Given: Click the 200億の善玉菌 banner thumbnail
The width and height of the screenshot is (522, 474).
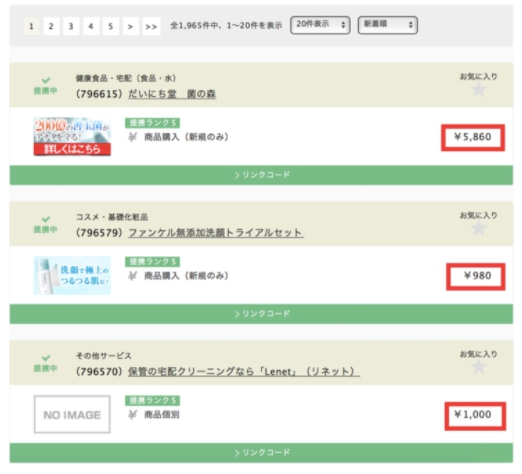Looking at the screenshot, I should [72, 137].
